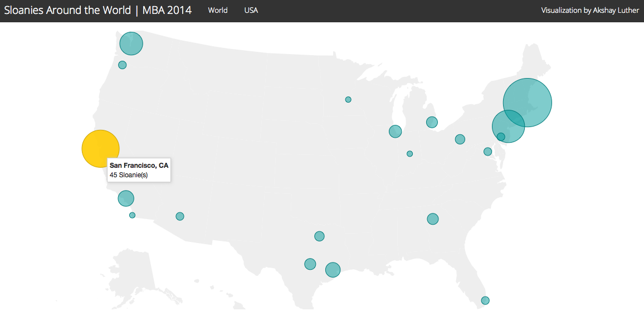Select the small bubble inside New York's circle

click(501, 137)
